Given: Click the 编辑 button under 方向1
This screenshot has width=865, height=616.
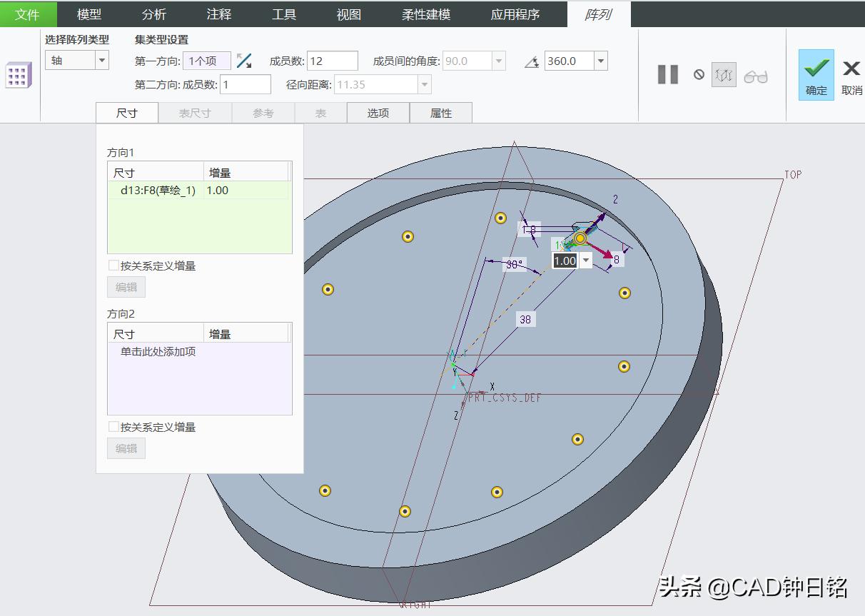Looking at the screenshot, I should click(x=126, y=287).
